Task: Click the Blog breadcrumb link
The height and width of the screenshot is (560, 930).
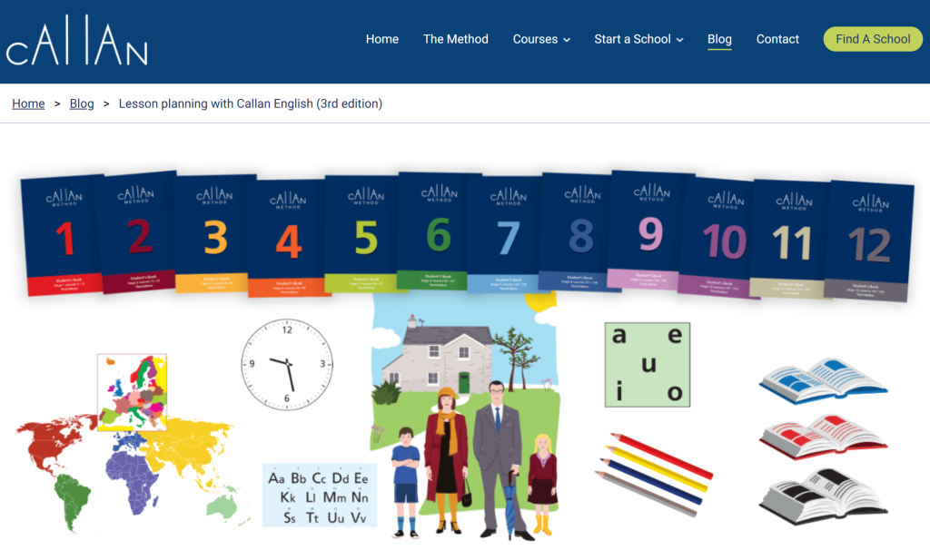Action: [82, 103]
